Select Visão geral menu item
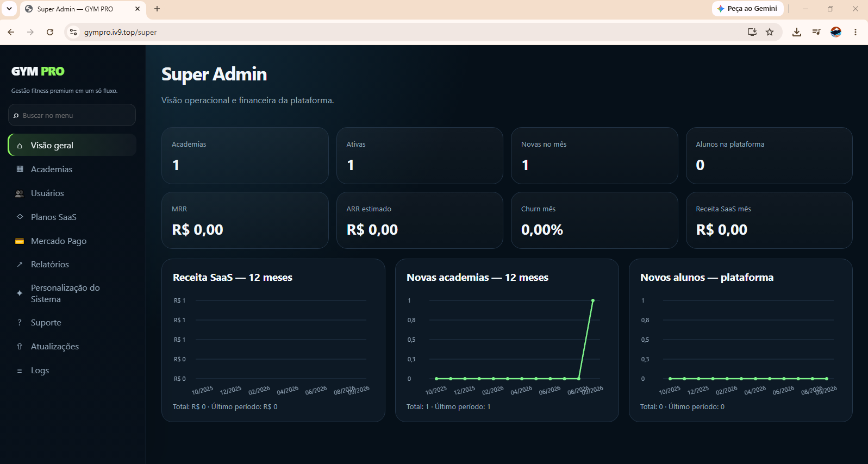The image size is (868, 464). (x=72, y=145)
